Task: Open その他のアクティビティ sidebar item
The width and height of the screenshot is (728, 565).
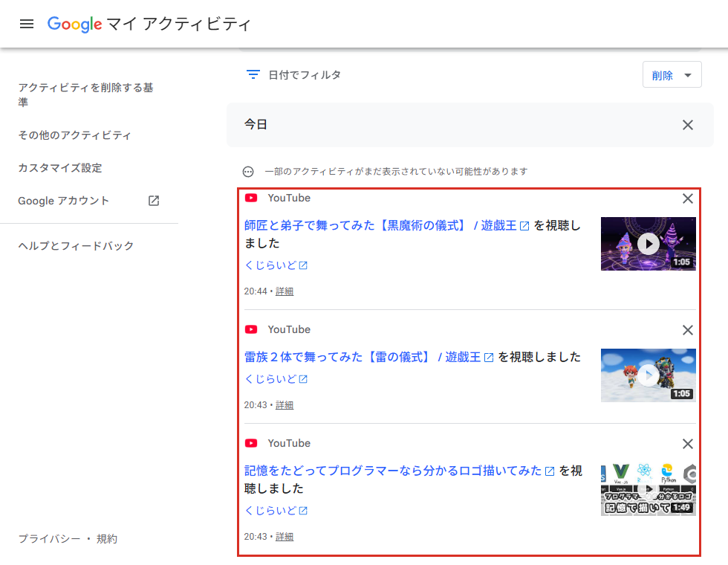Action: 75,135
